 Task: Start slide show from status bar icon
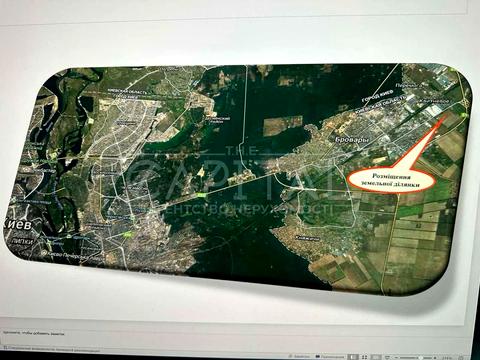[x=387, y=357]
